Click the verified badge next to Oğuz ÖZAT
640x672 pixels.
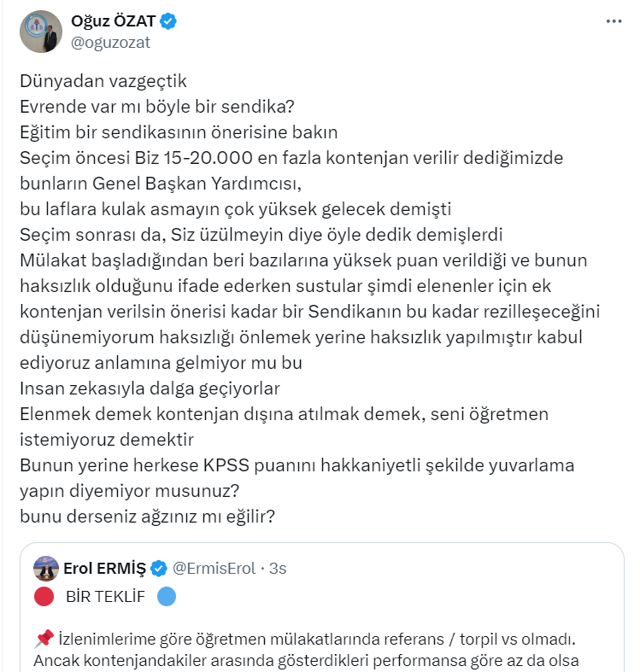pyautogui.click(x=169, y=22)
